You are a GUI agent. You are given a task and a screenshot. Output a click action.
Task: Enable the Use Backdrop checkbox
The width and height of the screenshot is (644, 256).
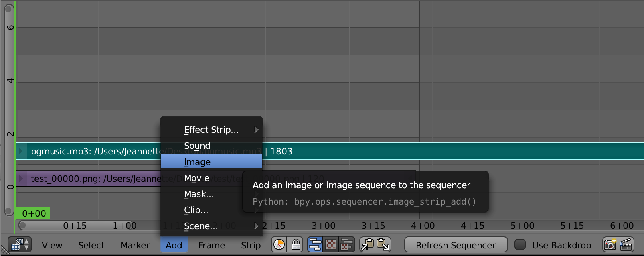coord(520,245)
